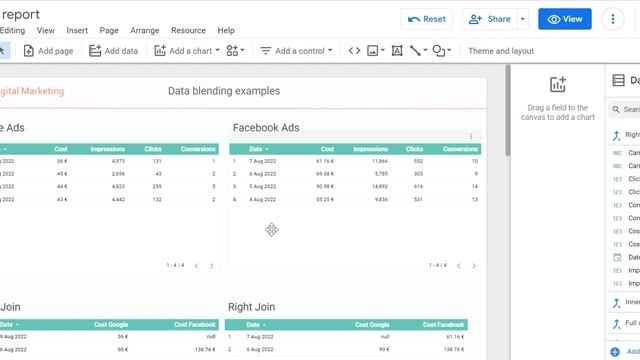640x360 pixels.
Task: Open line tool dropdown arrow
Action: [425, 51]
